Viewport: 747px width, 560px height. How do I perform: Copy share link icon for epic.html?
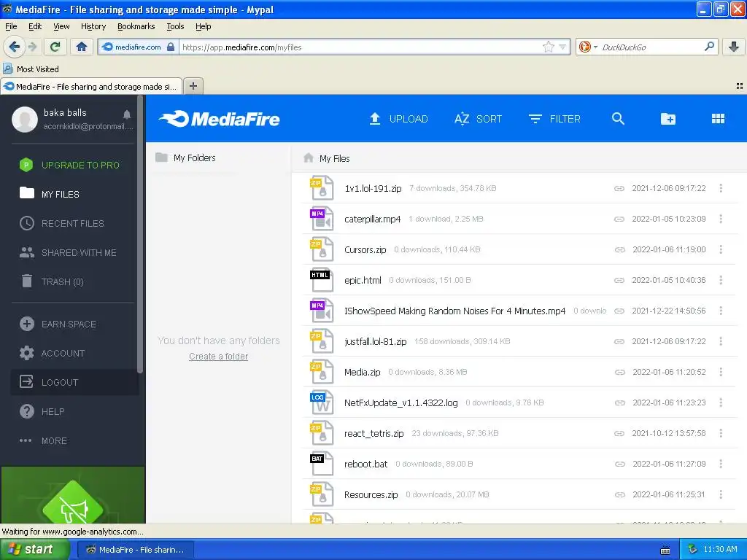pos(619,281)
